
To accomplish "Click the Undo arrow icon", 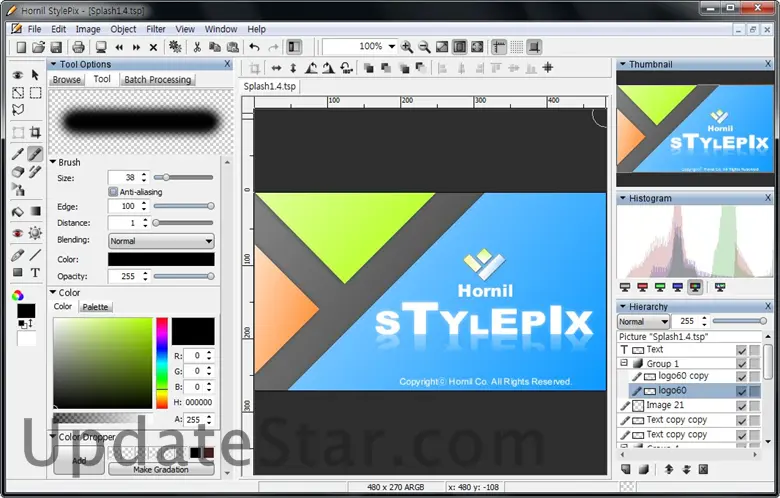I will pos(254,47).
